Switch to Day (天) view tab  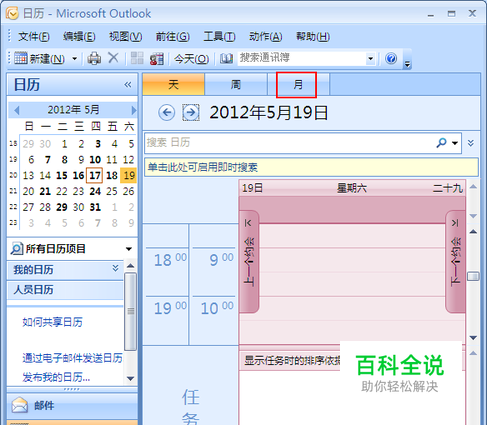pyautogui.click(x=173, y=84)
